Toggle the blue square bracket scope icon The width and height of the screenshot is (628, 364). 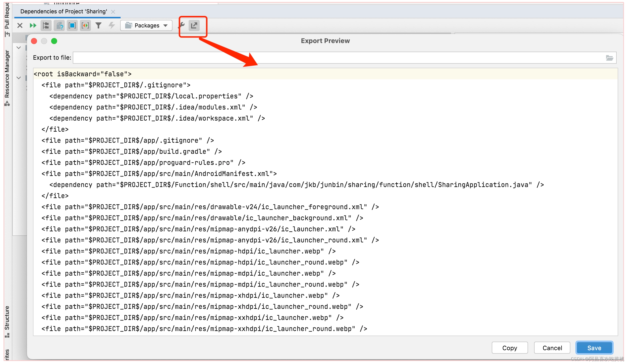72,25
